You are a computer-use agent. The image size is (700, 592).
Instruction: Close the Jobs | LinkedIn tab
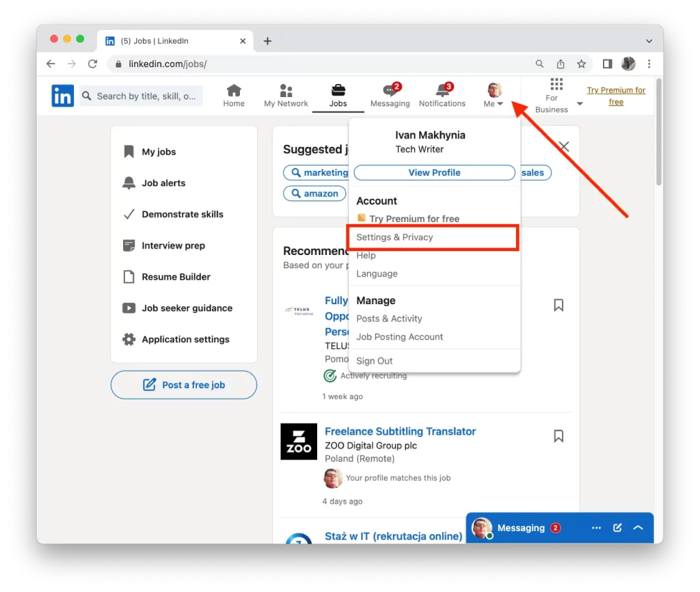click(x=243, y=41)
